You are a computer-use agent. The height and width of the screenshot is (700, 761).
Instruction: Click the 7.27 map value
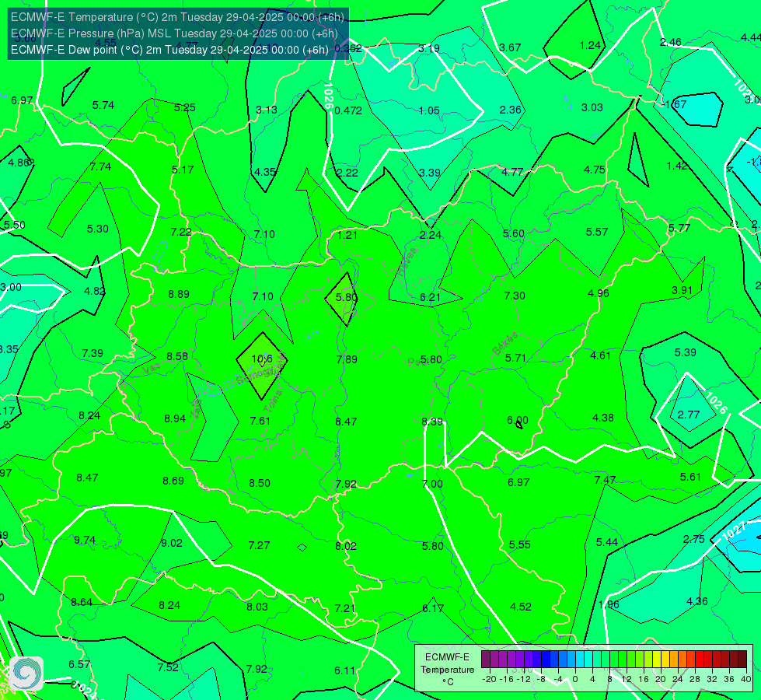pos(259,545)
